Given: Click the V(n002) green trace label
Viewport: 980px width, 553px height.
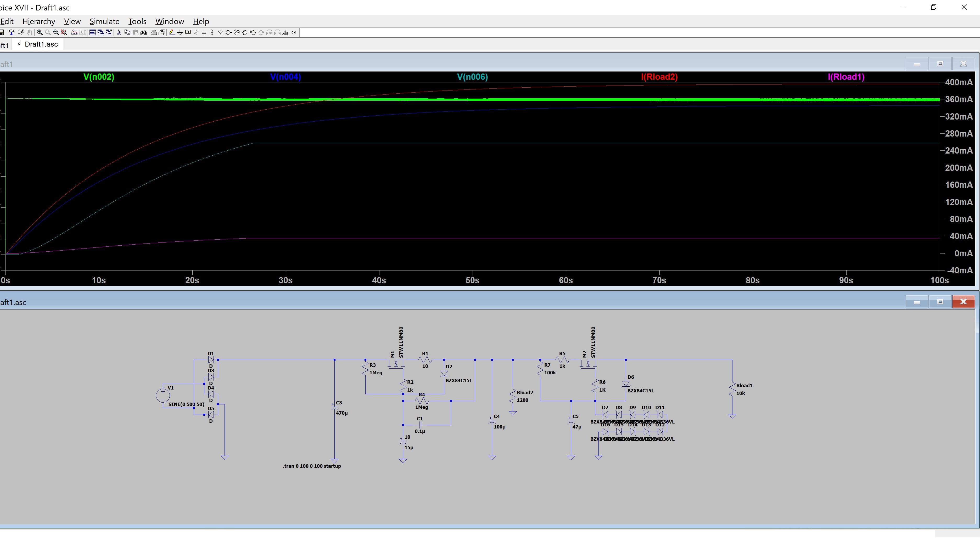Looking at the screenshot, I should coord(99,77).
